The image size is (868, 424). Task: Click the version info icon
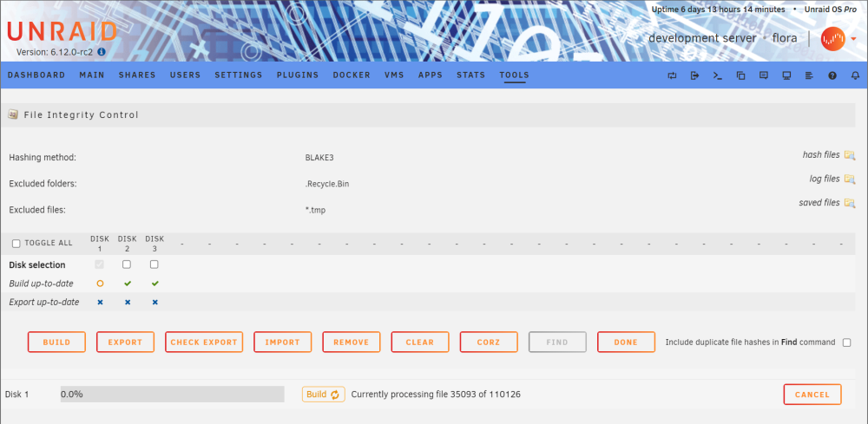(102, 51)
